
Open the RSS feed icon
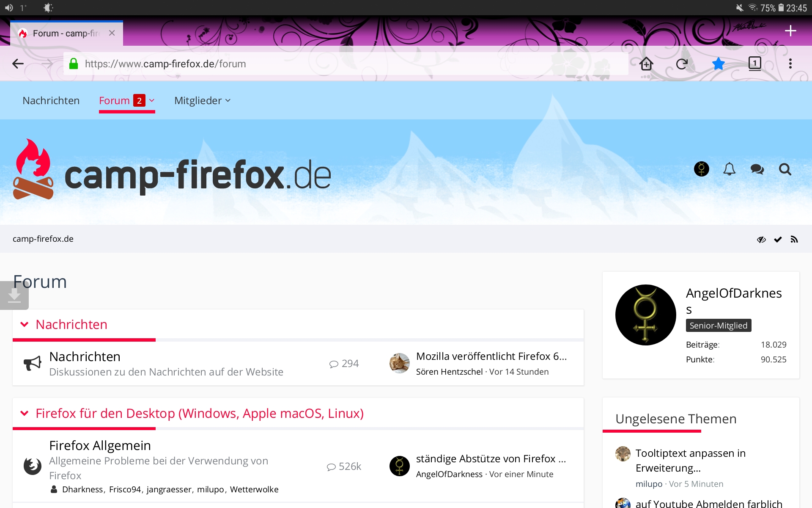pyautogui.click(x=794, y=240)
